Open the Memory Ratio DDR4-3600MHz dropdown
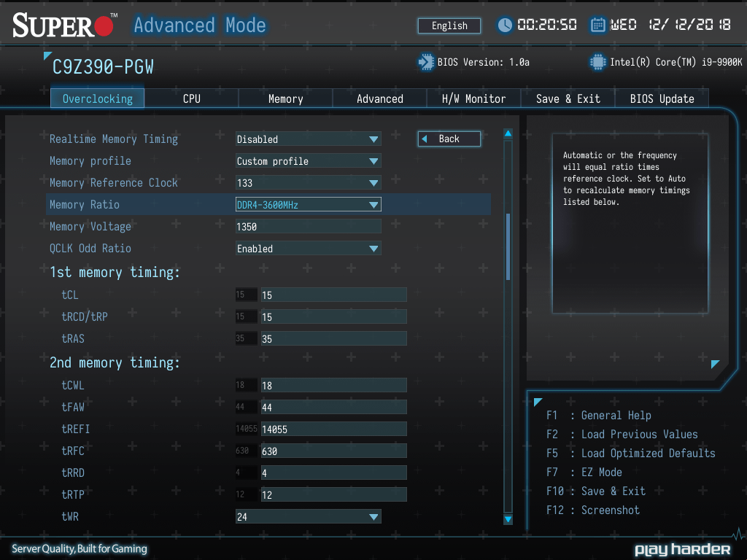747x560 pixels. [x=309, y=205]
